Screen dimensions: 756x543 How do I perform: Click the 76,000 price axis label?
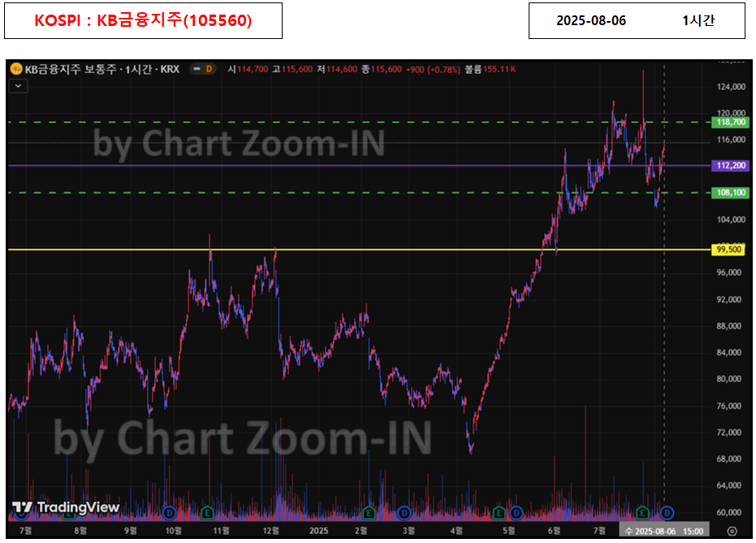pos(728,406)
